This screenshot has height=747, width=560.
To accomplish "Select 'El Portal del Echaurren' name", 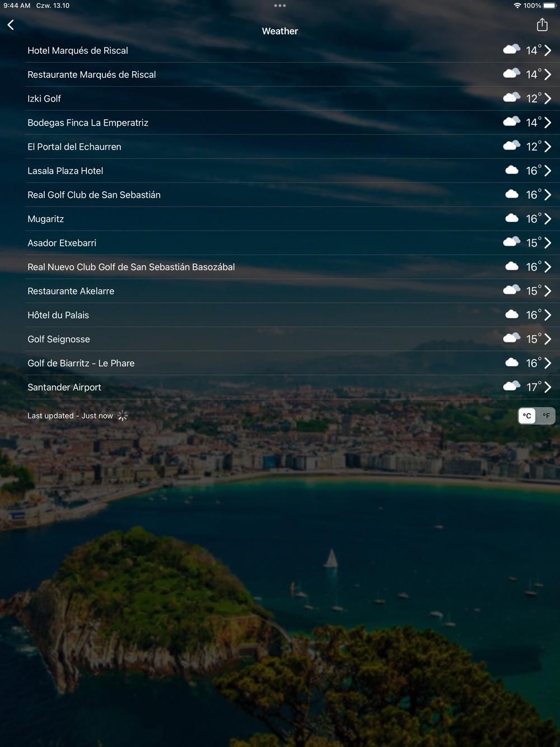I will pos(74,147).
